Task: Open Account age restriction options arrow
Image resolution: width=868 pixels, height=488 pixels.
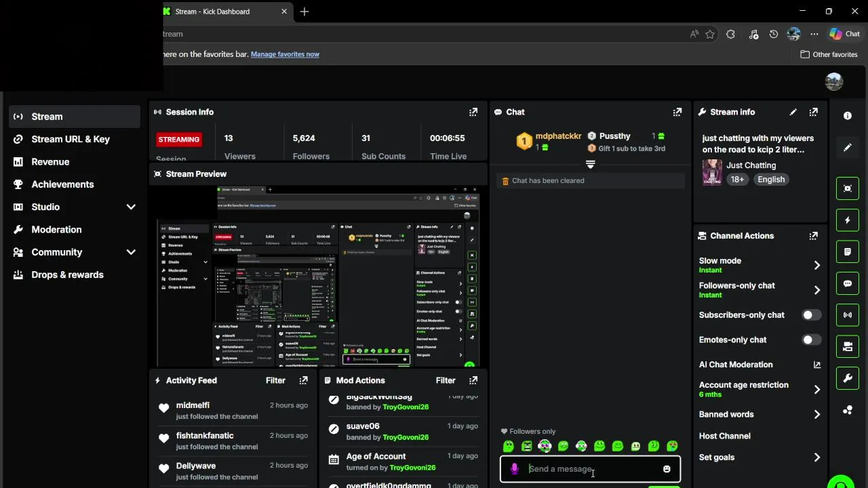Action: (x=816, y=390)
